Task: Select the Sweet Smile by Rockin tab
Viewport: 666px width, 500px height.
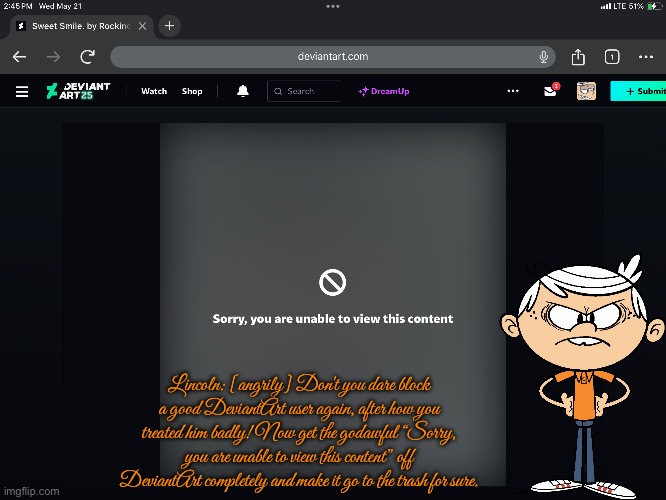Action: pyautogui.click(x=81, y=26)
